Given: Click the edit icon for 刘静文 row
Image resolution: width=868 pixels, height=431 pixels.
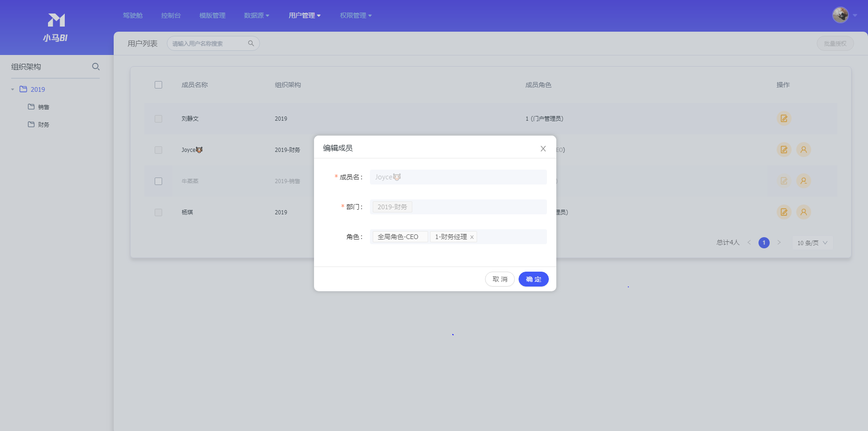Looking at the screenshot, I should [784, 118].
